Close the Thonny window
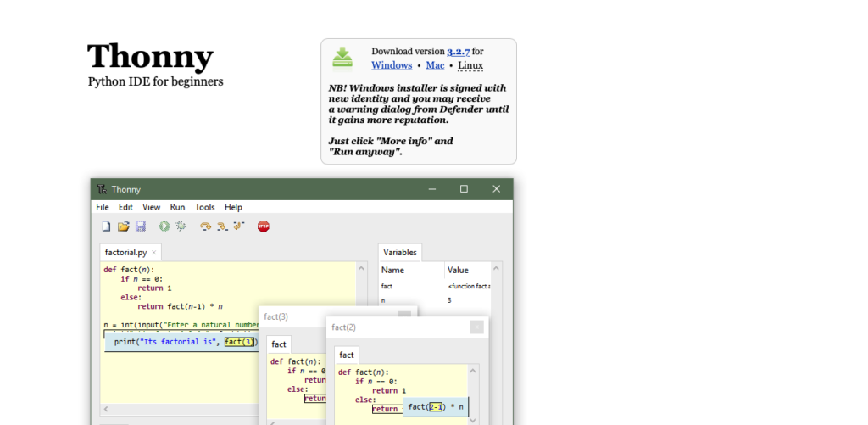Image resolution: width=868 pixels, height=425 pixels. pos(497,189)
